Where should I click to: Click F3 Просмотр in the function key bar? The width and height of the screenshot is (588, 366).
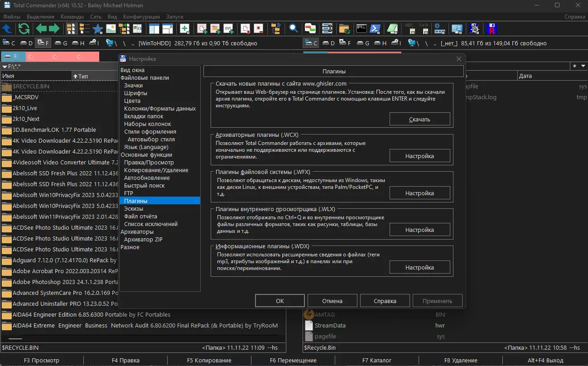[42, 361]
